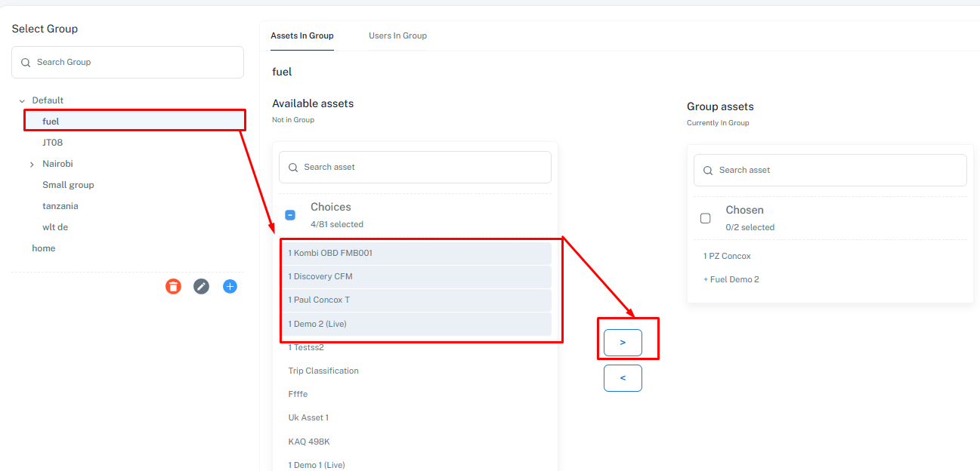
Task: Open the Assets In Group tab
Action: (x=302, y=35)
